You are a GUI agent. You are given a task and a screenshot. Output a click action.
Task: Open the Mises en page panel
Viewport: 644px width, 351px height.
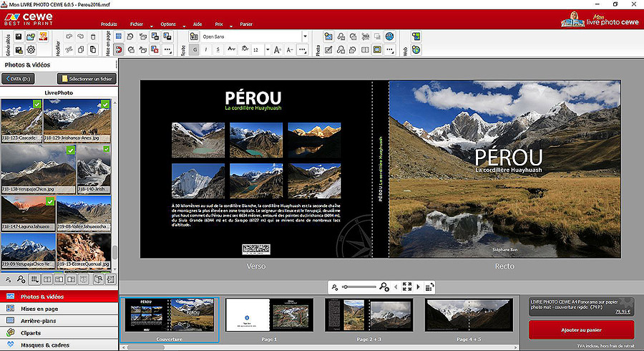pyautogui.click(x=59, y=309)
